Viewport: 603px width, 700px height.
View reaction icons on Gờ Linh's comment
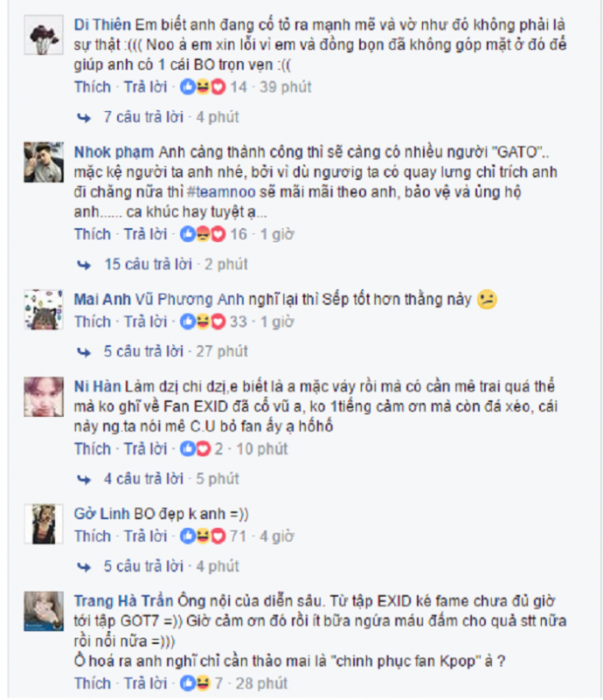[203, 537]
